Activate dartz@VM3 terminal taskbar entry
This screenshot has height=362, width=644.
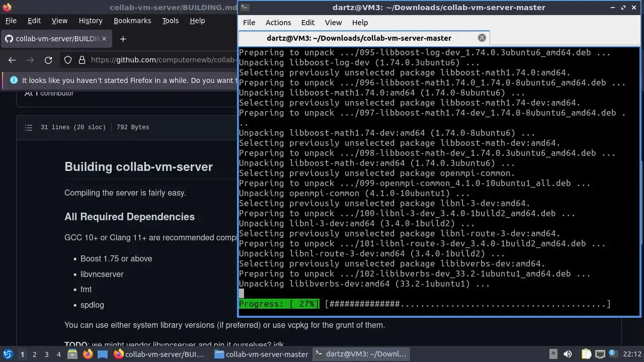pos(361,354)
